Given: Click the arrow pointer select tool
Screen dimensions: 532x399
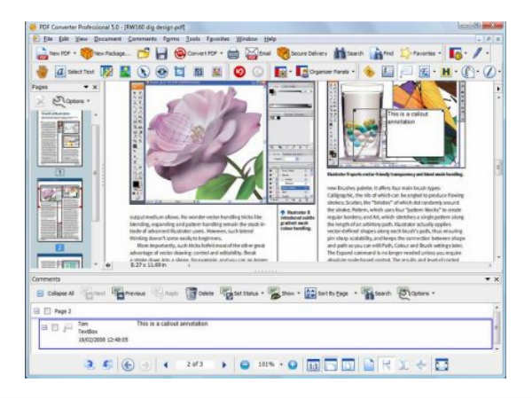Looking at the screenshot, I should (143, 72).
